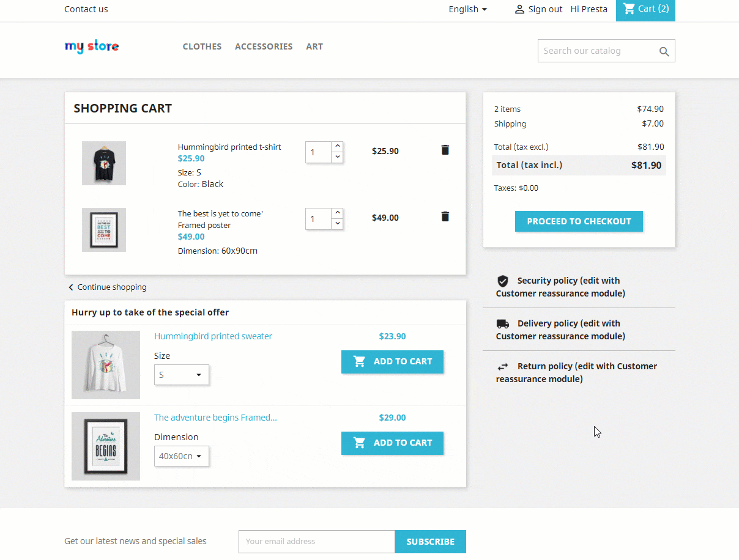This screenshot has height=560, width=739.
Task: Open the English language dropdown
Action: tap(468, 9)
